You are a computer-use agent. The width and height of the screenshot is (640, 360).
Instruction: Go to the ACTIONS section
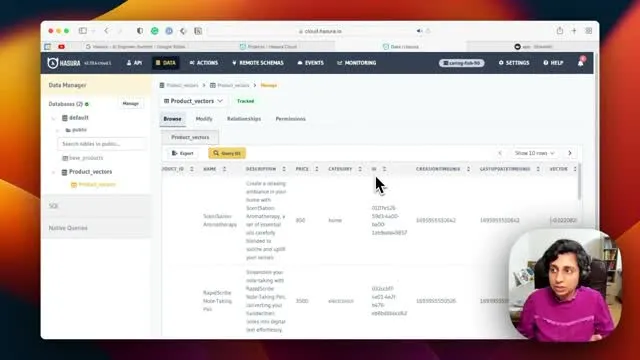click(204, 63)
